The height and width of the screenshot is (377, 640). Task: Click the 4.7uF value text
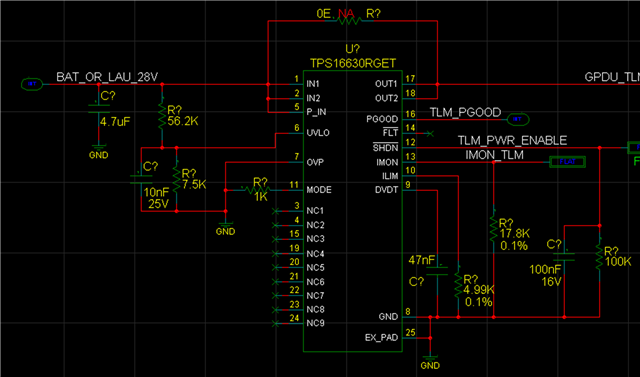click(115, 122)
